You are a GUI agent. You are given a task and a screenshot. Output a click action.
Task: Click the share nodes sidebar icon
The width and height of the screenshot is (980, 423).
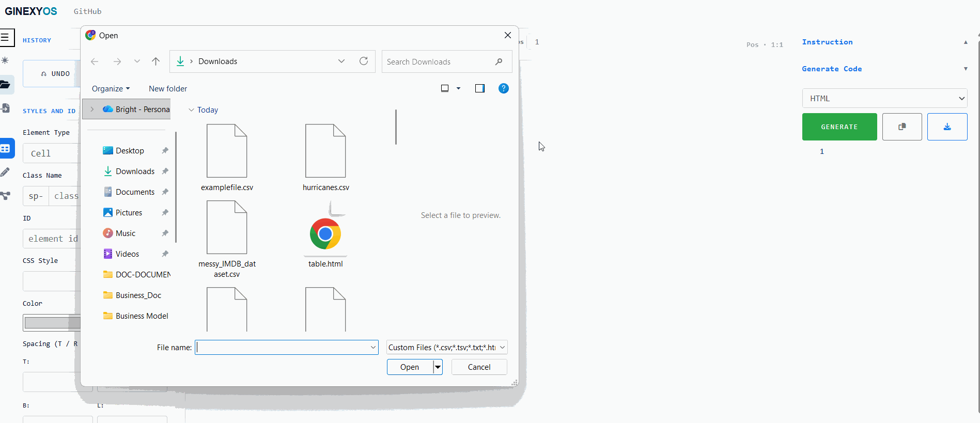tap(5, 196)
